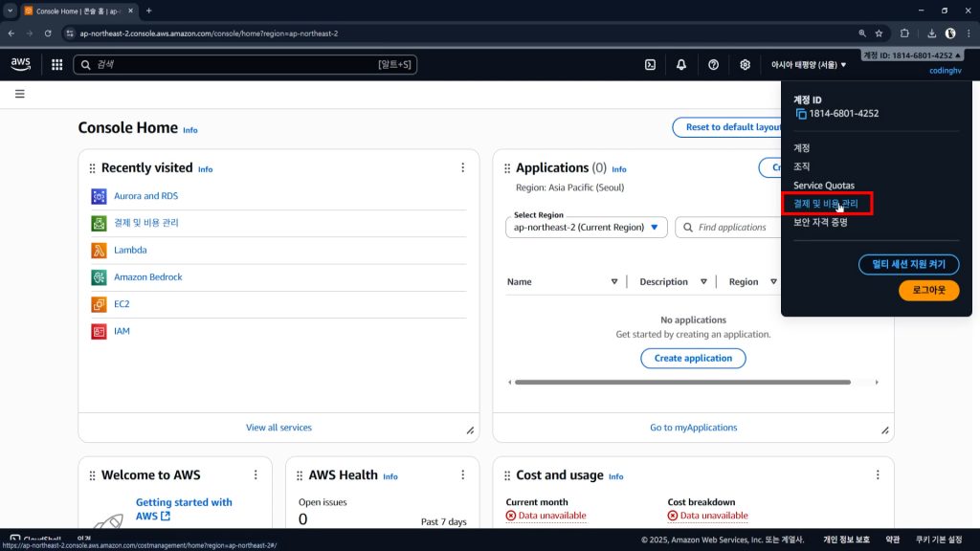The image size is (980, 551).
Task: Toggle the hamburger side navigation menu
Action: point(20,94)
